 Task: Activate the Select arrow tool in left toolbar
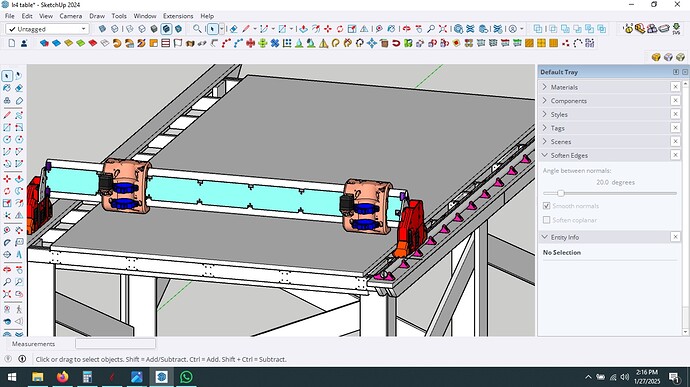7,76
